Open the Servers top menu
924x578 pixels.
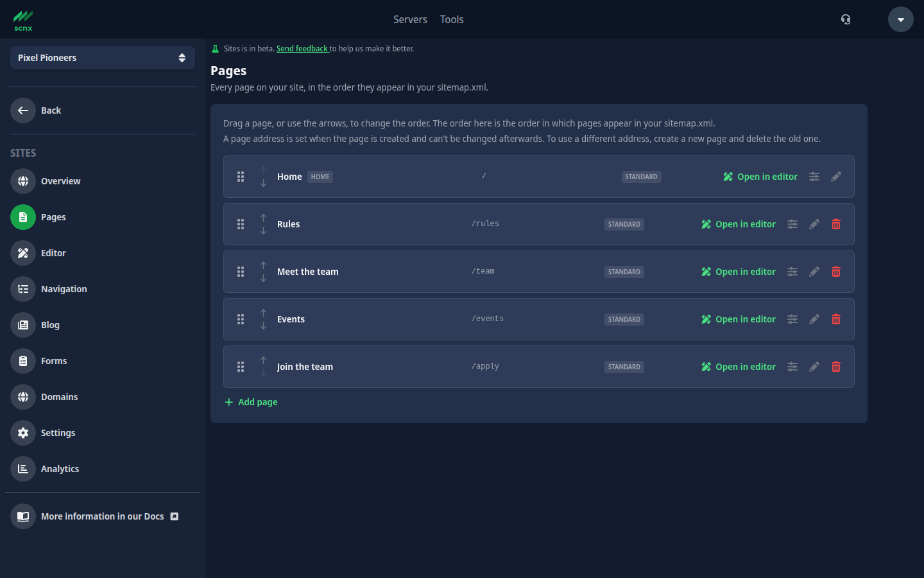coord(410,19)
